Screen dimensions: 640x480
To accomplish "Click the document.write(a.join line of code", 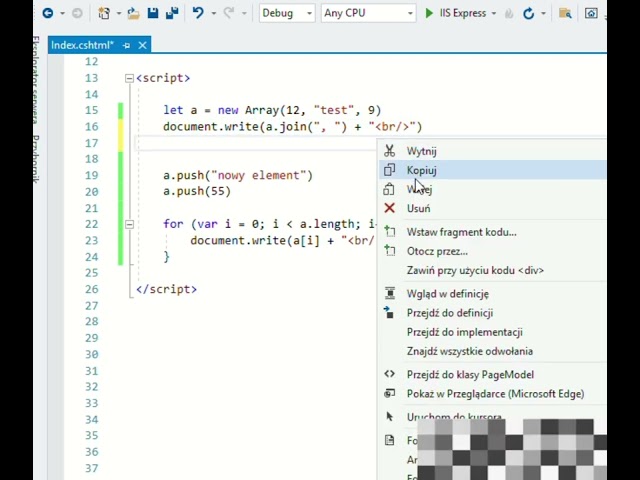I will point(292,127).
